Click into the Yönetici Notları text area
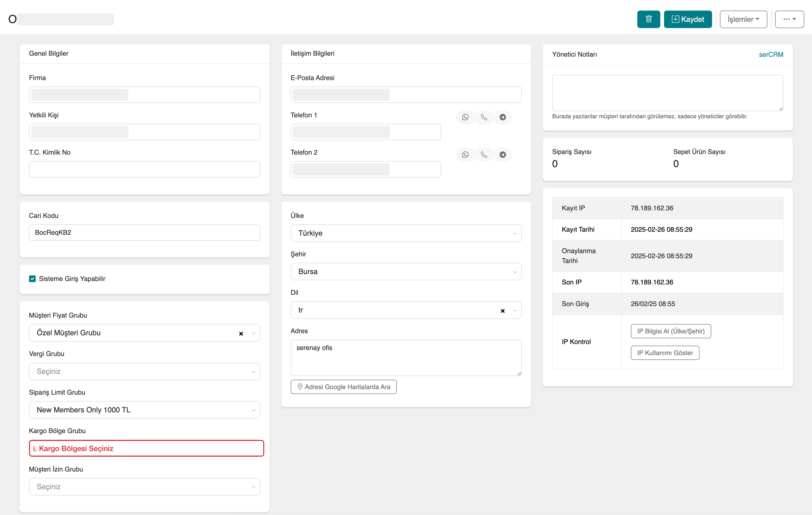The width and height of the screenshot is (812, 515). click(x=667, y=93)
